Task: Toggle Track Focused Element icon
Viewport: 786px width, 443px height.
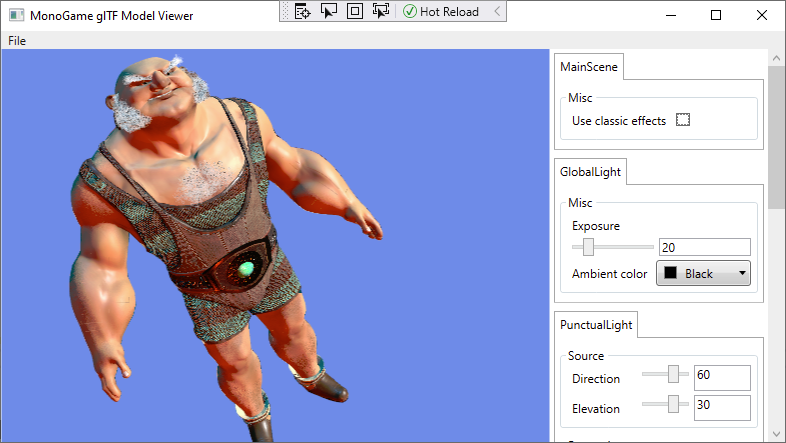Action: pos(381,11)
